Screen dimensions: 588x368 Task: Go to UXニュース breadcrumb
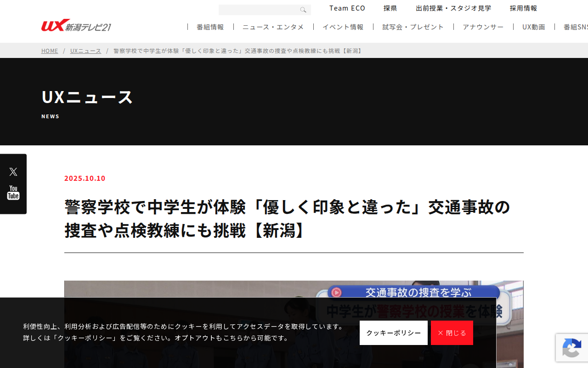(85, 51)
